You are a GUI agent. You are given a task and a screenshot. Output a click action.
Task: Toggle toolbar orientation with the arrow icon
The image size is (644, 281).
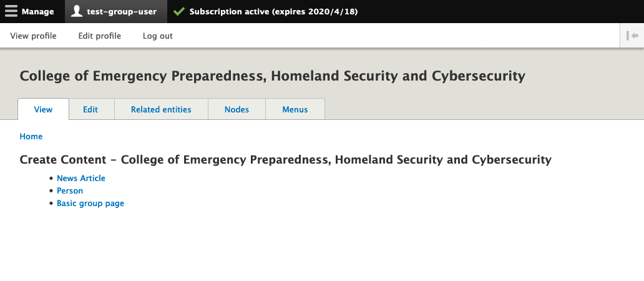click(x=632, y=36)
